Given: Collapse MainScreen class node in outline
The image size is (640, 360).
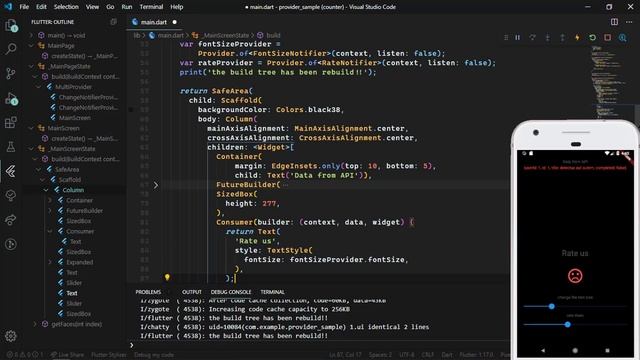Looking at the screenshot, I should click(x=31, y=128).
